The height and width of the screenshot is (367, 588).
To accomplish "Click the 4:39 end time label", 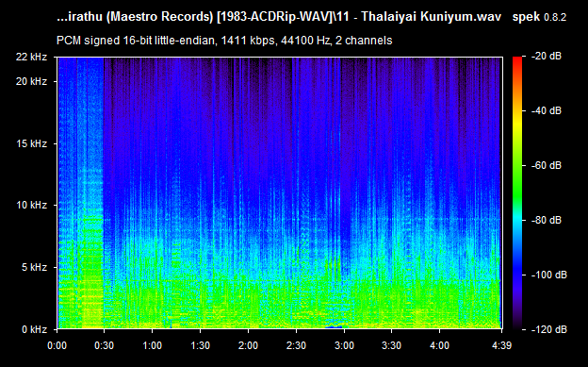I will (501, 345).
